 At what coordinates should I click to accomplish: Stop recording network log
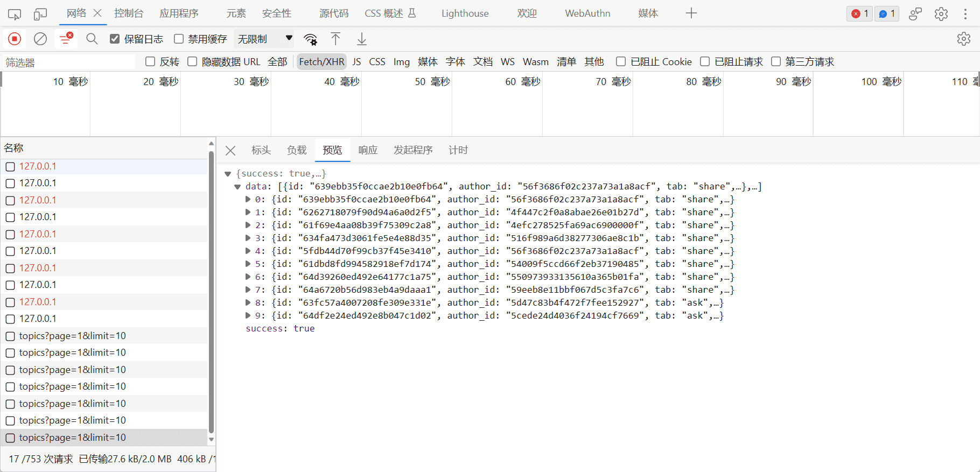15,39
